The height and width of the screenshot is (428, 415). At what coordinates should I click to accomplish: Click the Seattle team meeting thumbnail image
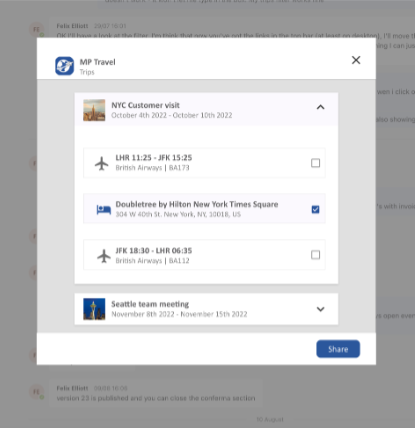click(x=94, y=309)
